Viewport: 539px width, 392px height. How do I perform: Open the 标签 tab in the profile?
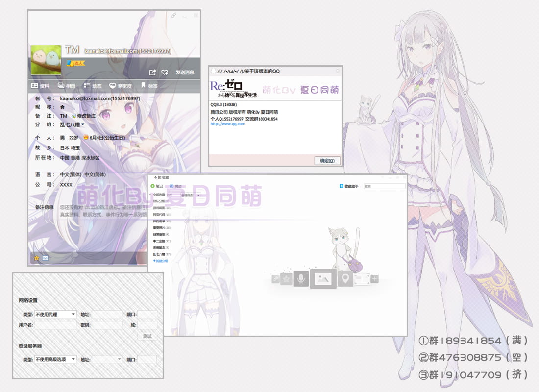click(149, 86)
